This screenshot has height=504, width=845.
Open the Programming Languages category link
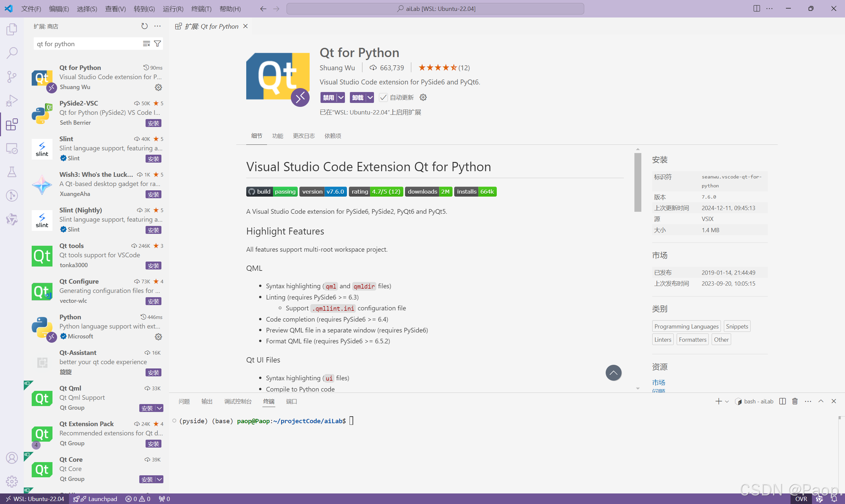coord(686,326)
